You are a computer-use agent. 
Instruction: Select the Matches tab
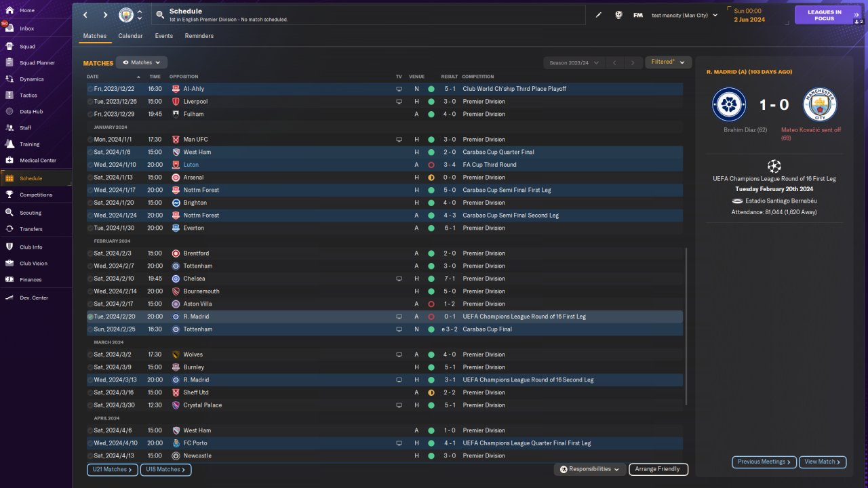pos(95,36)
